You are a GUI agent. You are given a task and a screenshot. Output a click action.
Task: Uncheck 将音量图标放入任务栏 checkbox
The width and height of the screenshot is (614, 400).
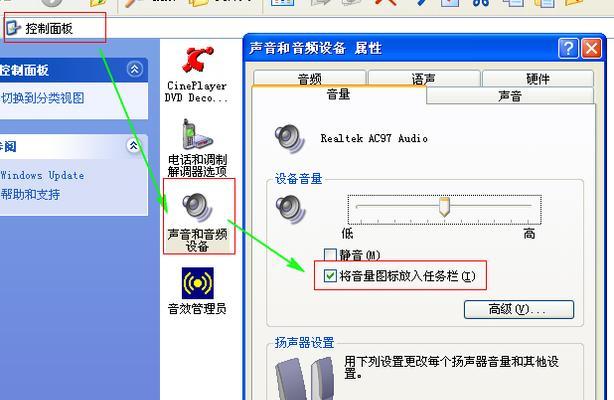pos(331,275)
